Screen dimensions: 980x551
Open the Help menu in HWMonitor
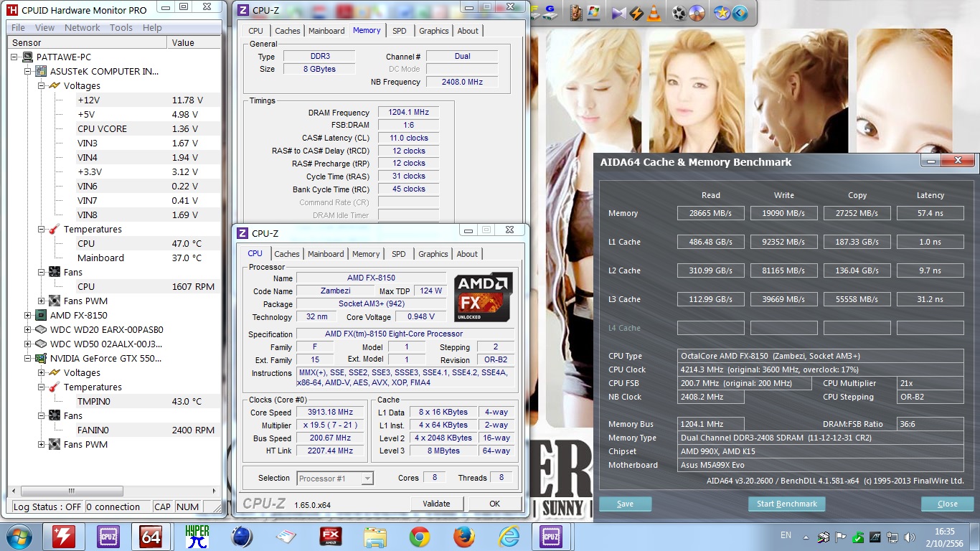coord(152,27)
